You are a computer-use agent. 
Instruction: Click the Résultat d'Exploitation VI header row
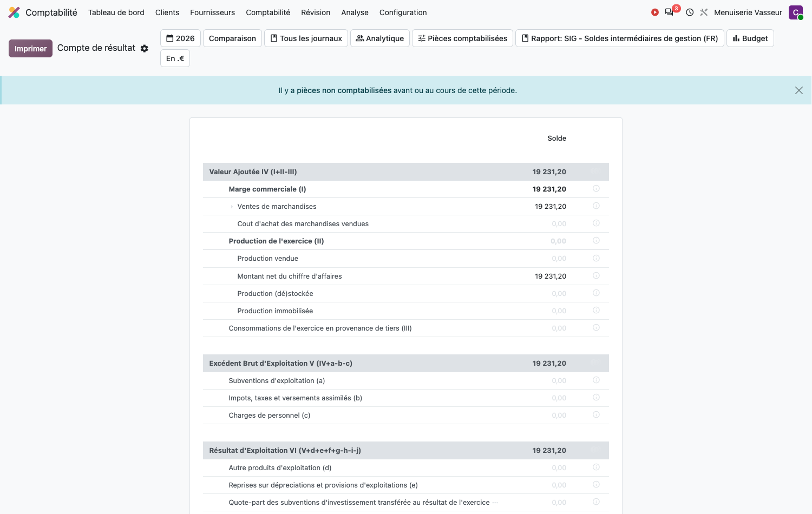click(406, 450)
